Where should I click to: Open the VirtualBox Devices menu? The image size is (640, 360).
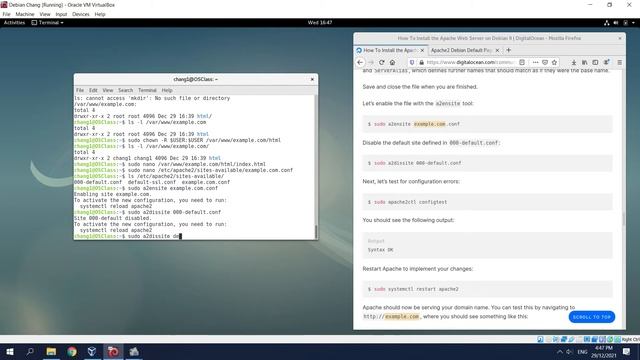click(81, 14)
